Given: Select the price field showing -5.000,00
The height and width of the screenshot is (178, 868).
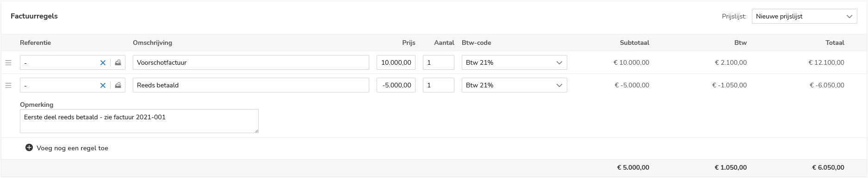Looking at the screenshot, I should [396, 85].
